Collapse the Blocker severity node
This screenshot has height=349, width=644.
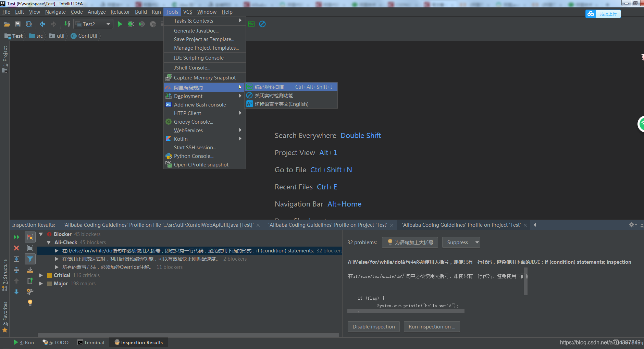click(x=41, y=234)
